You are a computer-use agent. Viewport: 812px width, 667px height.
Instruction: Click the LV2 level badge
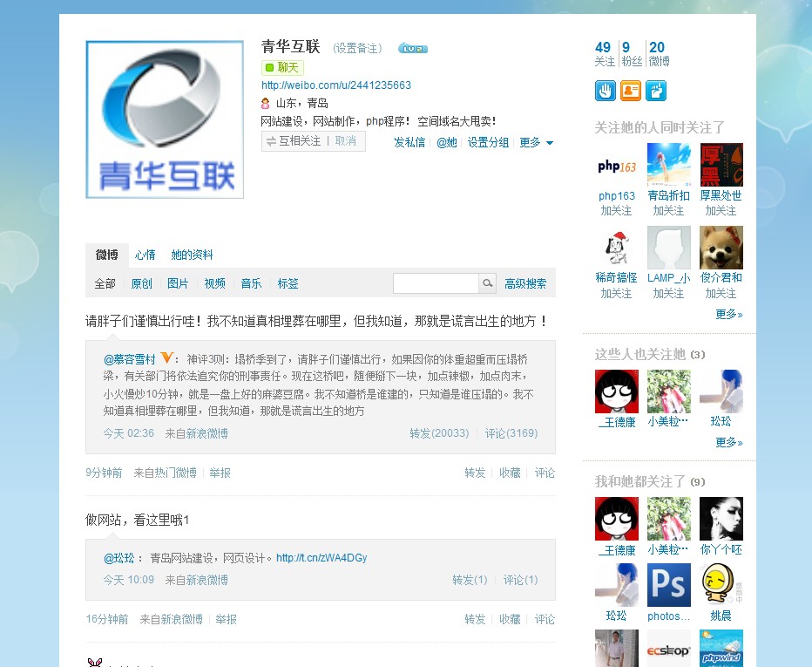[412, 49]
